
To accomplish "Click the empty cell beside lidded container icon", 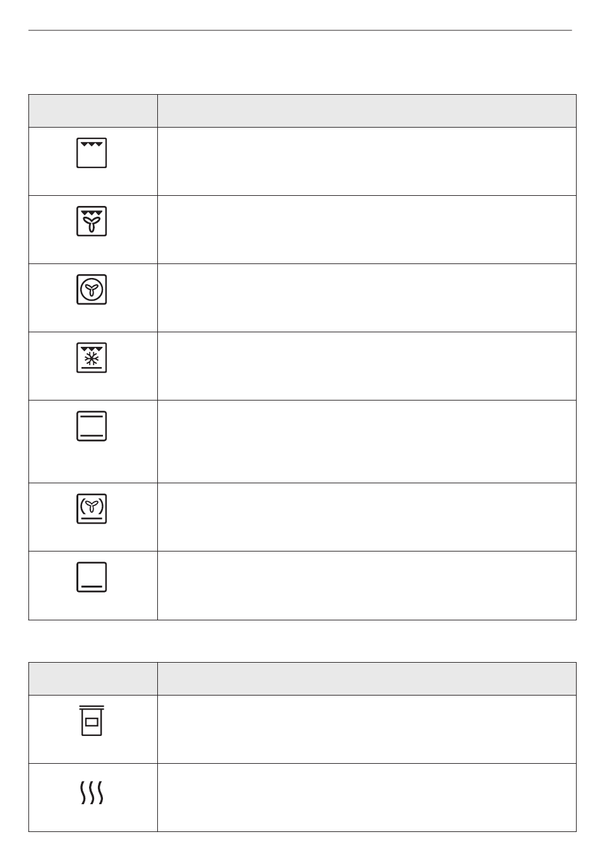I will (x=367, y=730).
